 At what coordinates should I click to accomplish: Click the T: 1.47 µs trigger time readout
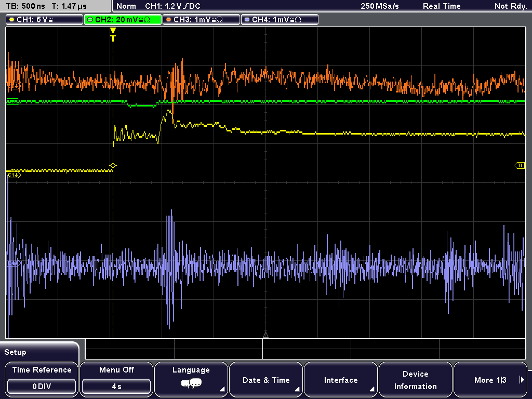[69, 6]
